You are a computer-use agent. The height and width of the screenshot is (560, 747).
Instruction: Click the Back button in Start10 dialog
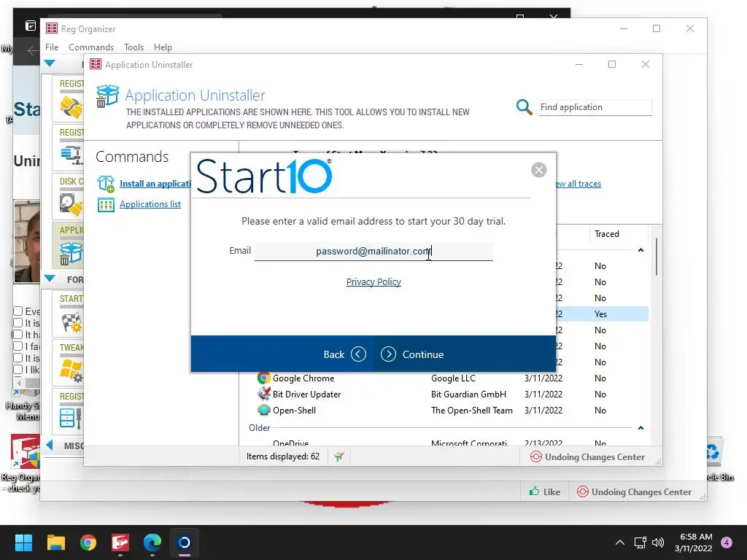pos(344,354)
